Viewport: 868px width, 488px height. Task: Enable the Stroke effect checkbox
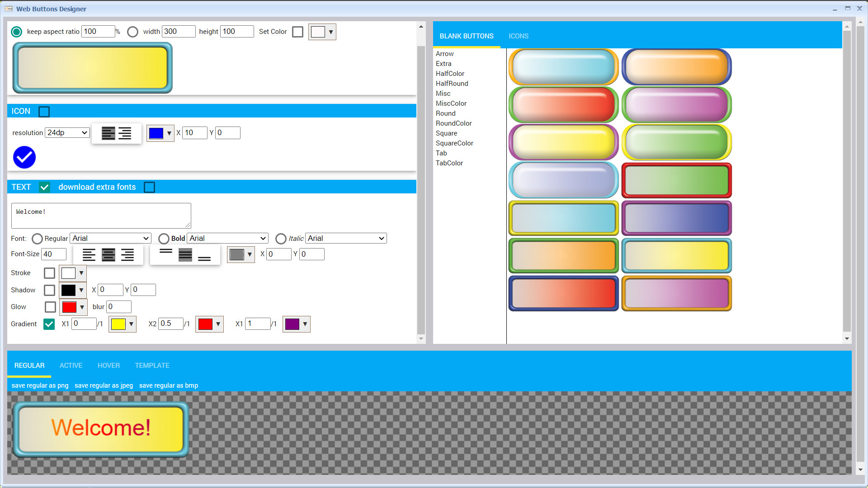(x=49, y=273)
